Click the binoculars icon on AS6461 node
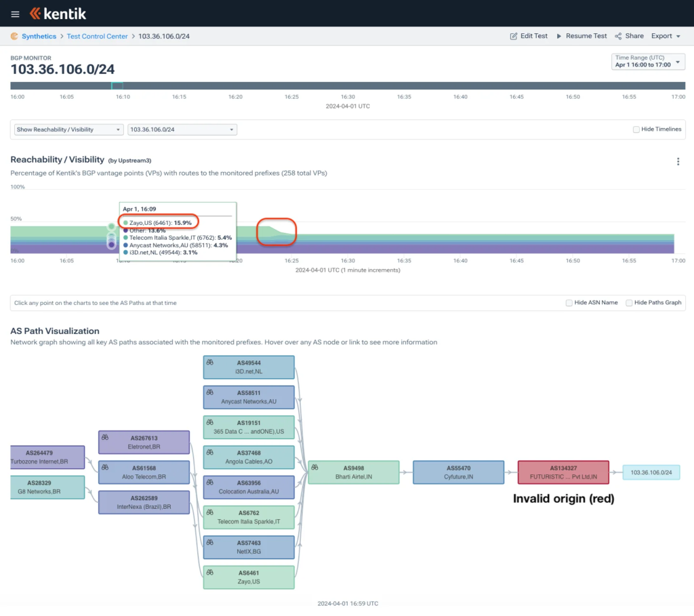 210,573
